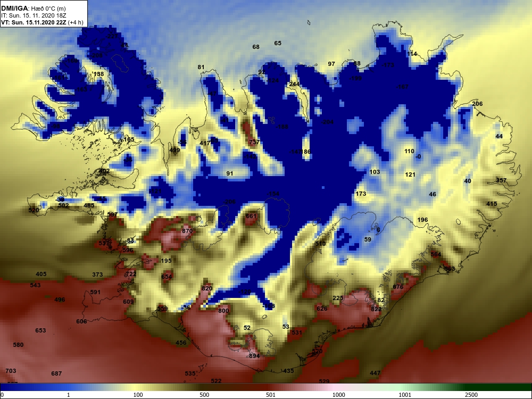Screen dimensions: 532x399
Task: Click the 'DMI/IGA: Hæð 0°C (m)' title text
Action: click(x=33, y=8)
